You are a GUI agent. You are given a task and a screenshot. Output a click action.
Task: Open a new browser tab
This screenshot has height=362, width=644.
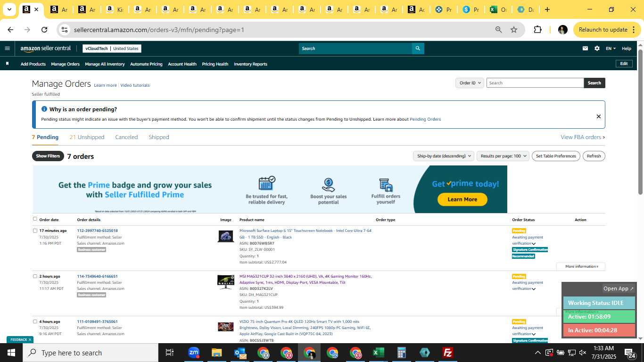(547, 9)
